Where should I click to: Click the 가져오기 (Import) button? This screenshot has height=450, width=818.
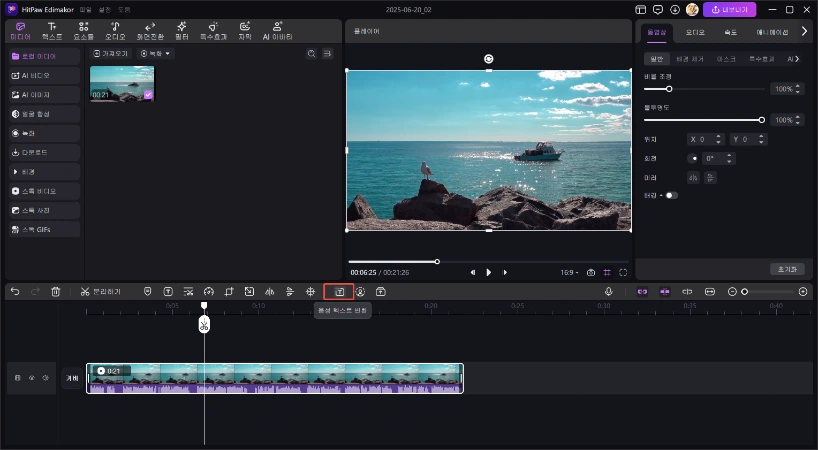[111, 53]
